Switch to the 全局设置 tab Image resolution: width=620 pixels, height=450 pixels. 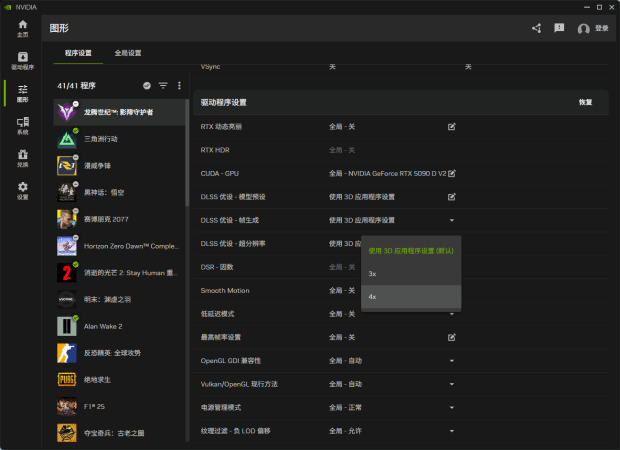(128, 53)
